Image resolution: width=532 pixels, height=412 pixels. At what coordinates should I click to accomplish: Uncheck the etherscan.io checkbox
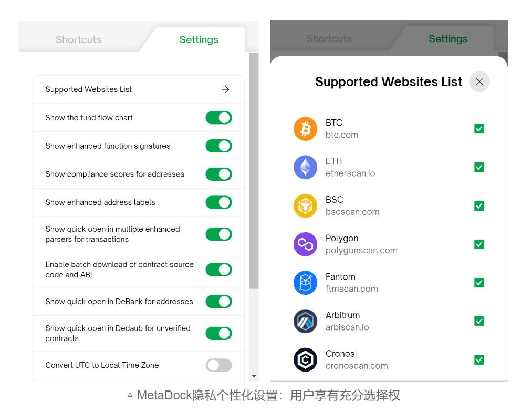click(x=479, y=167)
